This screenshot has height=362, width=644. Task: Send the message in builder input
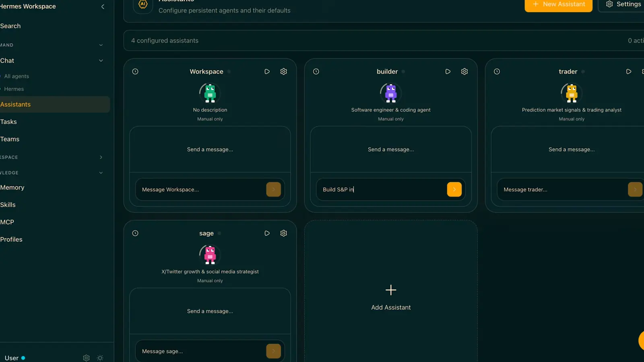pos(454,189)
